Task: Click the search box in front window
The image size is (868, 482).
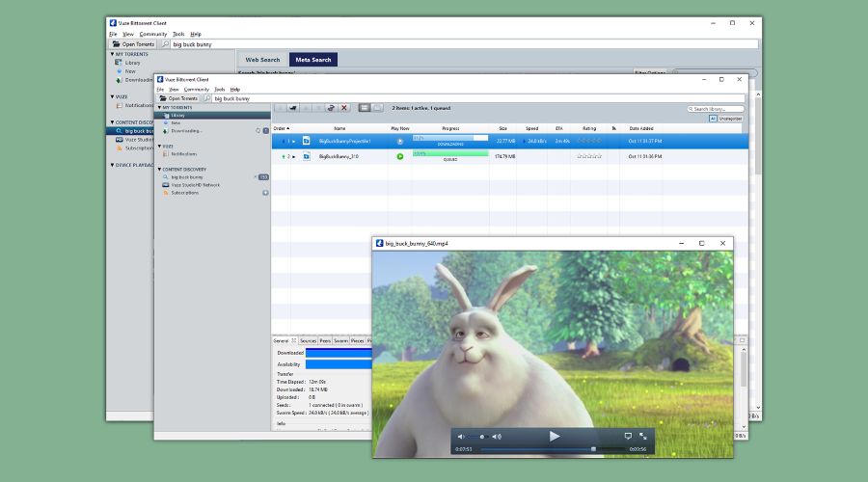Action: point(478,98)
